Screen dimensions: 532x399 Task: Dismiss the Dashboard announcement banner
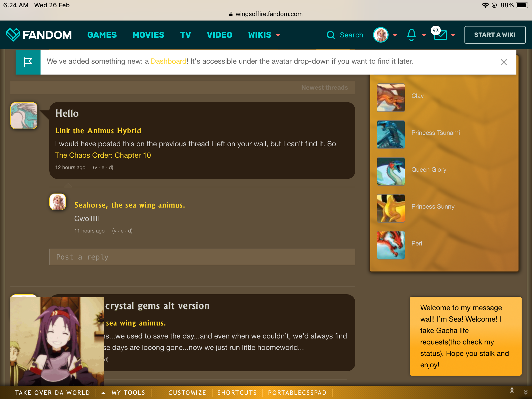(x=504, y=62)
